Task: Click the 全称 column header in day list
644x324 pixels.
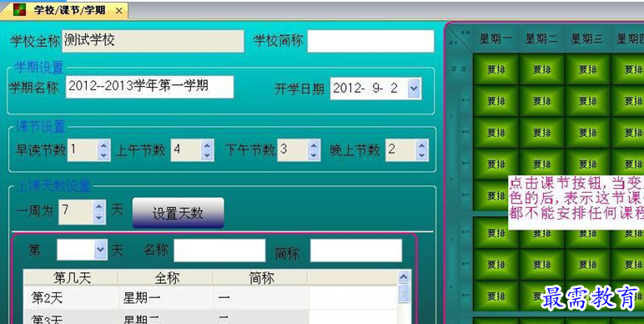Action: 166,278
